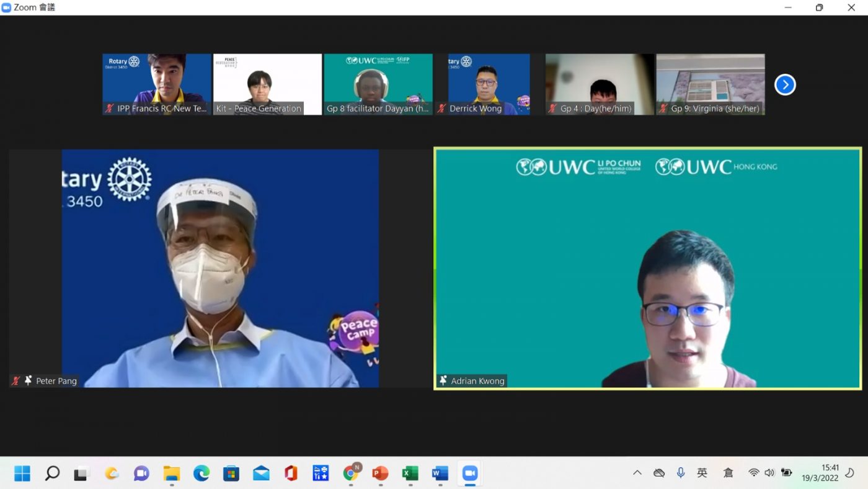Open clock and date 15:41 calendar

click(x=820, y=473)
